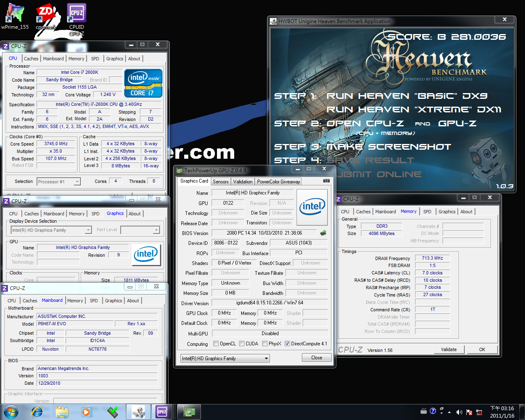Click the BIOS date 12/29/2010 value
The height and width of the screenshot is (420, 525).
pyautogui.click(x=97, y=383)
